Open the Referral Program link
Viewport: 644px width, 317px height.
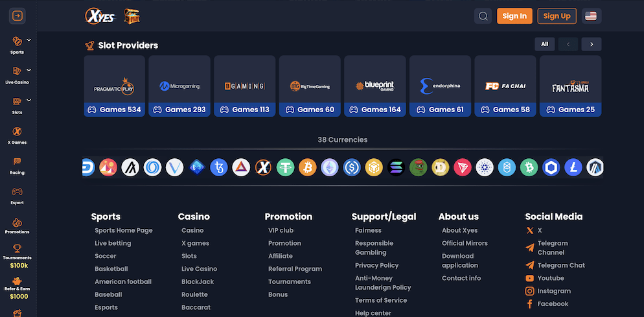click(295, 268)
